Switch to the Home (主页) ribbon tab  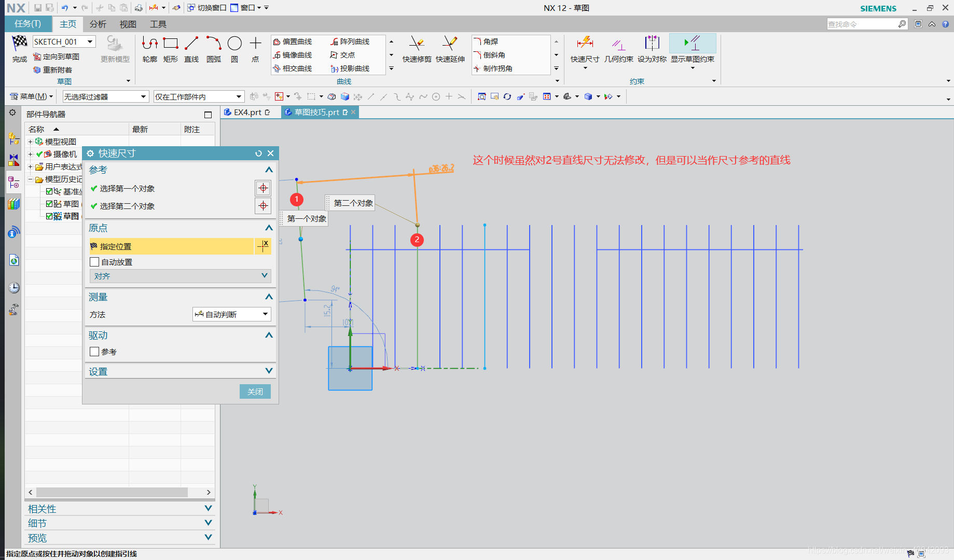tap(68, 24)
